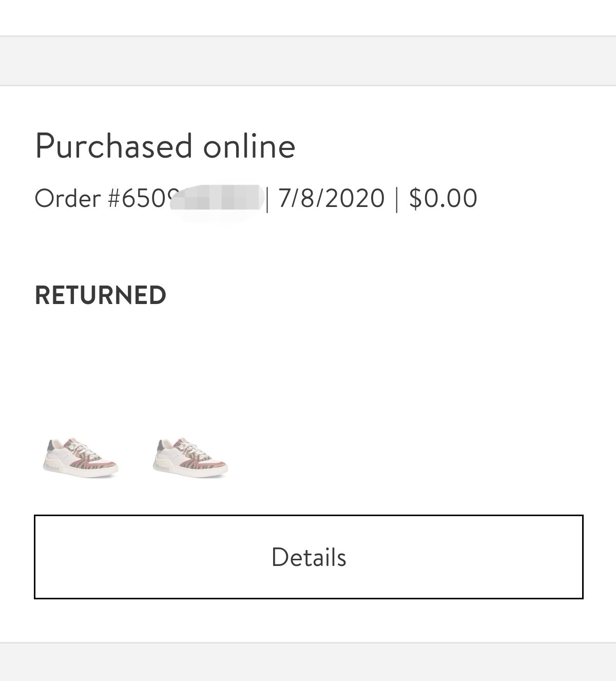The image size is (616, 681).
Task: Click blank area between RETURNED and sneakers
Action: pyautogui.click(x=308, y=370)
